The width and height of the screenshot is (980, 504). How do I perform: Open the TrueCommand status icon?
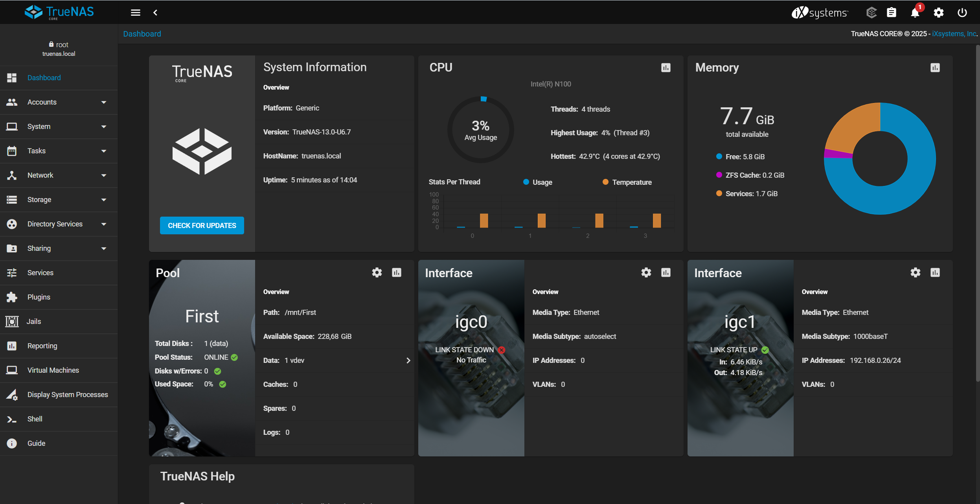(871, 13)
